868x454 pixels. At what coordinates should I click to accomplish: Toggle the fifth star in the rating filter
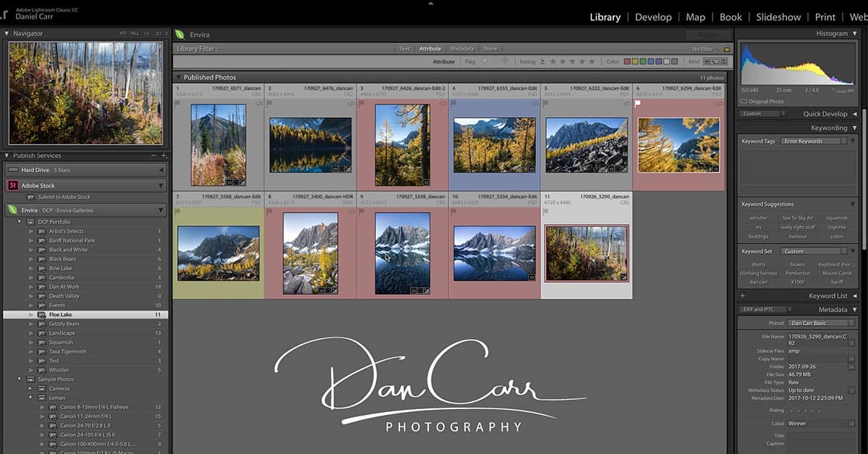pyautogui.click(x=592, y=61)
